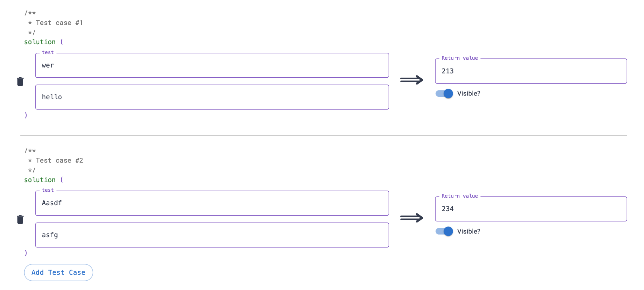The width and height of the screenshot is (644, 290).
Task: Delete test case #2 with trash icon
Action: [x=20, y=219]
